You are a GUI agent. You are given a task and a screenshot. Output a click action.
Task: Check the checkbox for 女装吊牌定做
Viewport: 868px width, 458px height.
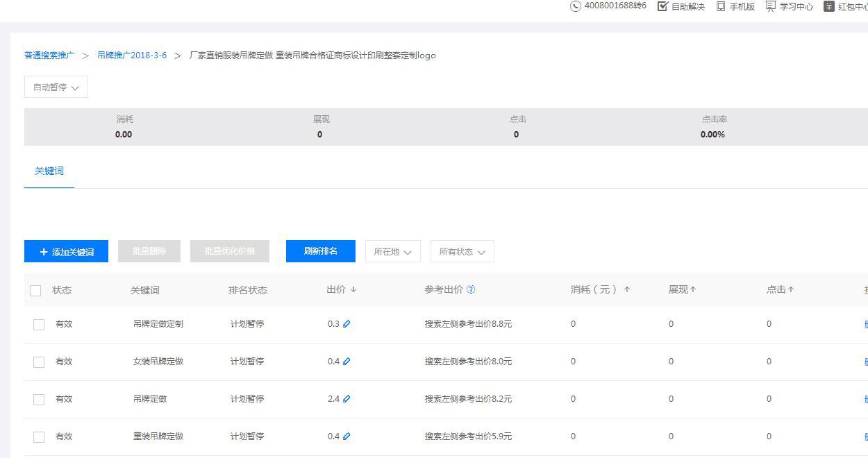tap(39, 361)
